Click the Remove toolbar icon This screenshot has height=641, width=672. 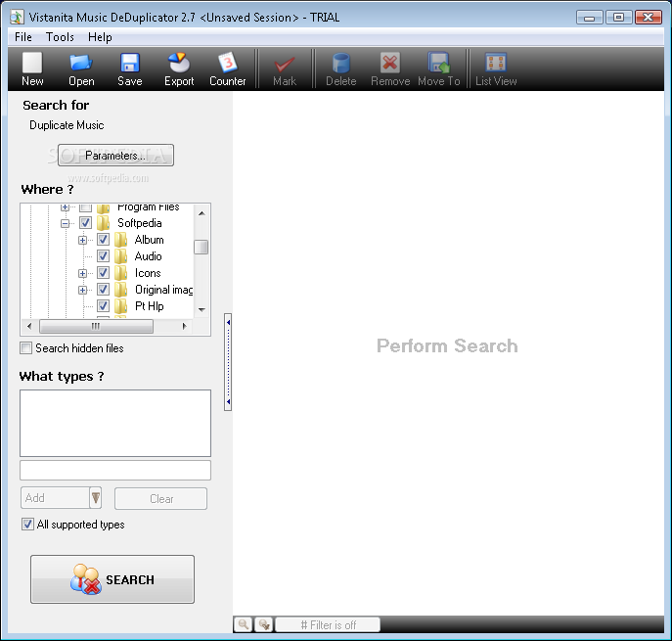tap(390, 69)
